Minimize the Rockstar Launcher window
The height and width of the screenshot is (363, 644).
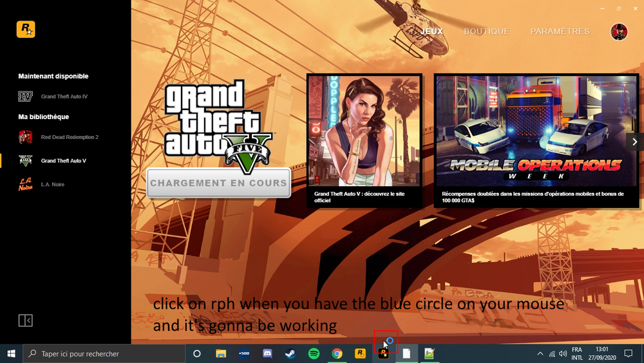pos(603,8)
